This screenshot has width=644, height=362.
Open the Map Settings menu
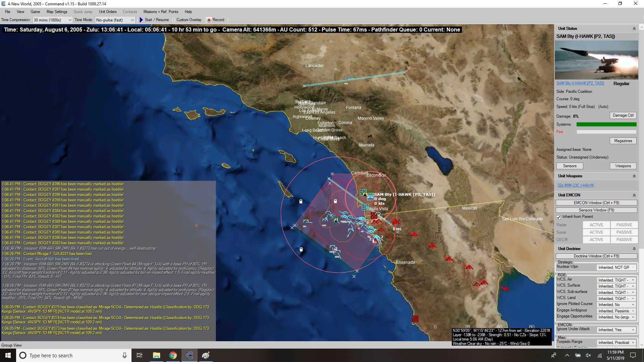(x=57, y=12)
